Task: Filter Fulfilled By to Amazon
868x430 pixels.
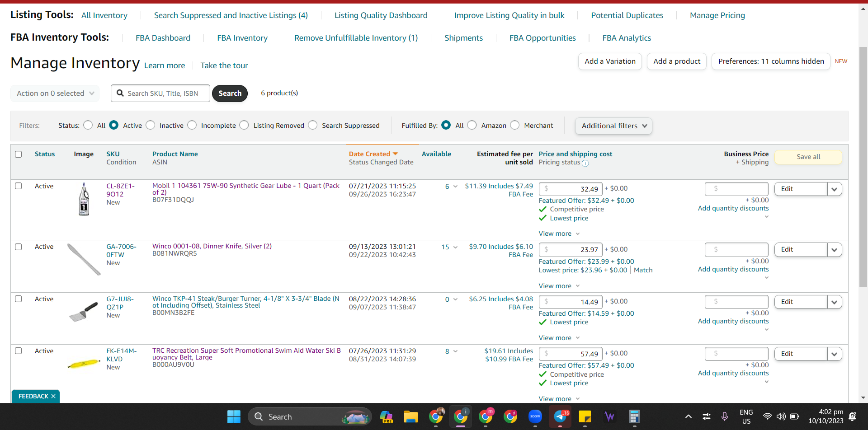Action: pyautogui.click(x=472, y=125)
